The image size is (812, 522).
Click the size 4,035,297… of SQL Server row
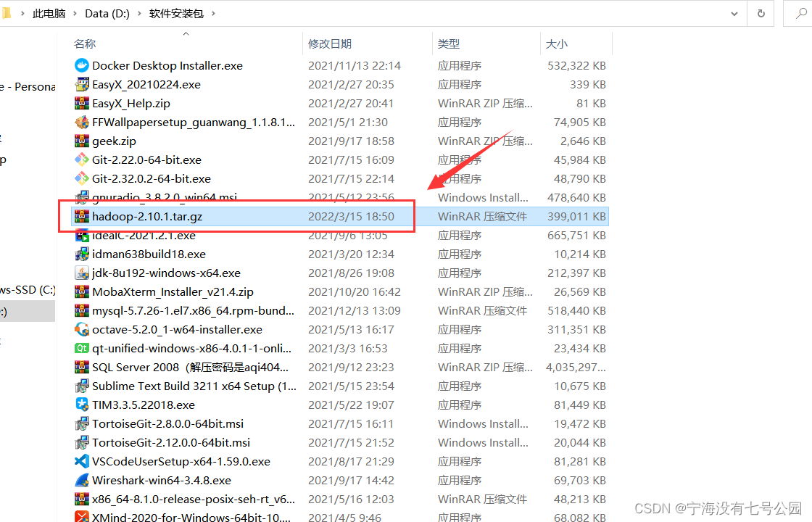click(x=576, y=367)
